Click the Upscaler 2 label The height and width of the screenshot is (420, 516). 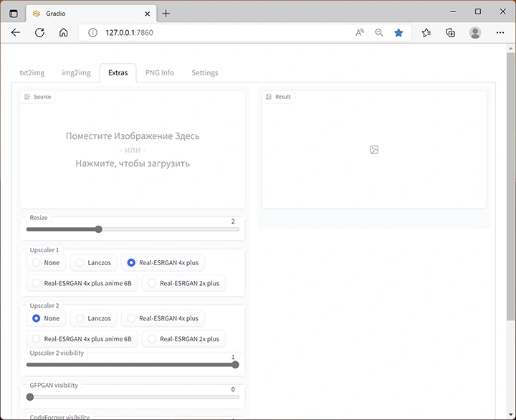(x=44, y=305)
